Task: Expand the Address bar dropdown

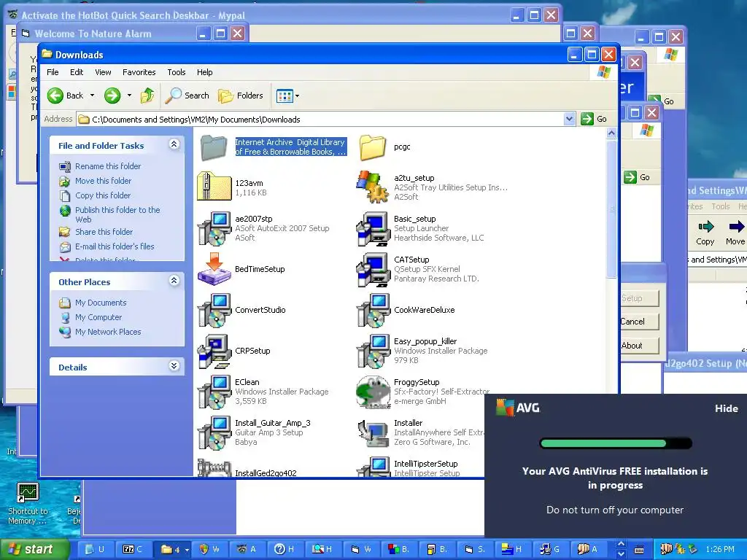Action: click(569, 119)
